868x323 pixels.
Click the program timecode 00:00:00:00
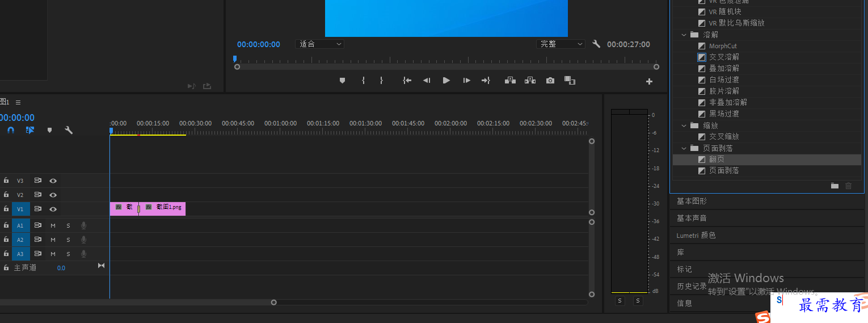(259, 44)
